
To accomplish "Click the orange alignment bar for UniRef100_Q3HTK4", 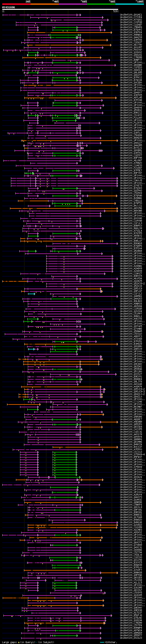I will (70, 32).
